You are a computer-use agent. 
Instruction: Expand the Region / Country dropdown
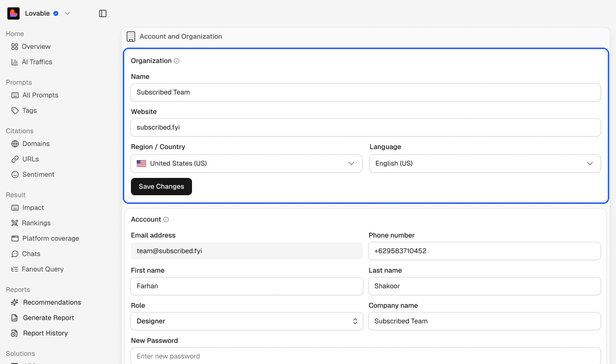click(246, 163)
